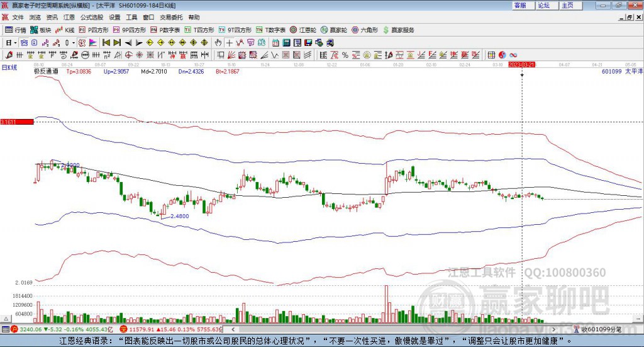This screenshot has width=644, height=347.
Task: Click the up-triangle expander at bottom-left
Action: click(6, 319)
